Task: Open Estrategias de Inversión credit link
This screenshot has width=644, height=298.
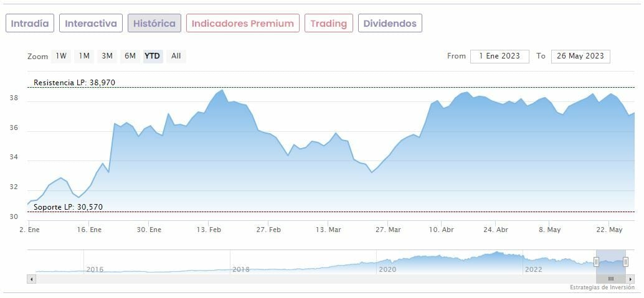Action: tap(602, 287)
